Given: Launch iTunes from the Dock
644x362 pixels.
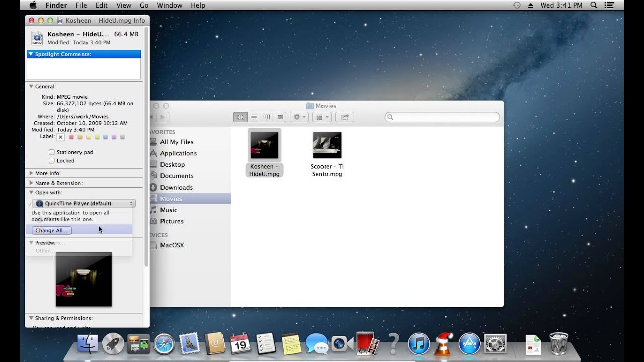Looking at the screenshot, I should (419, 344).
